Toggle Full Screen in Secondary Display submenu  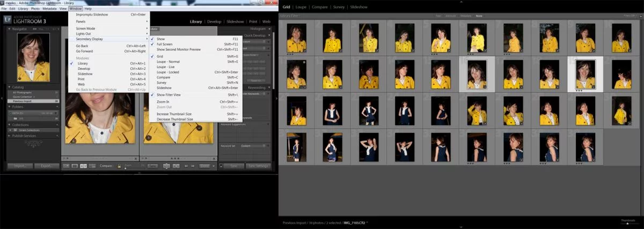tap(164, 44)
